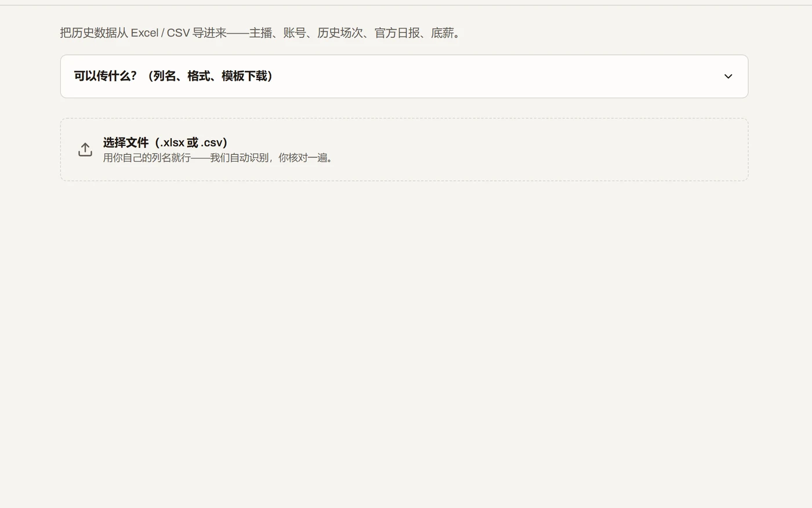Open the 可以传什么？（列名、格式、模板下载）section
The image size is (812, 508).
tap(404, 77)
